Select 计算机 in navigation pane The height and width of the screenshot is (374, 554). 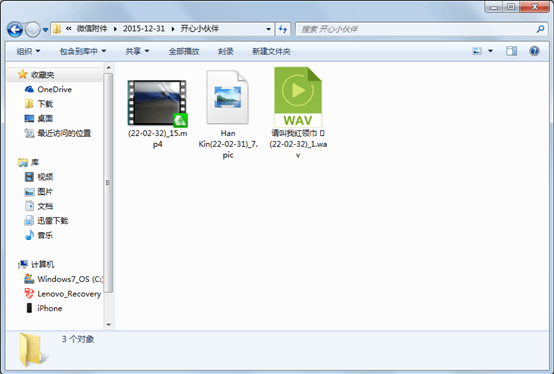pos(43,265)
